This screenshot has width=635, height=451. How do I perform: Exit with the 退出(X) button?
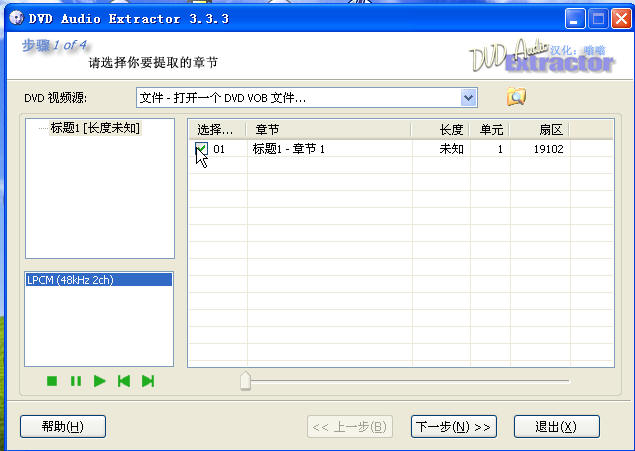[556, 427]
